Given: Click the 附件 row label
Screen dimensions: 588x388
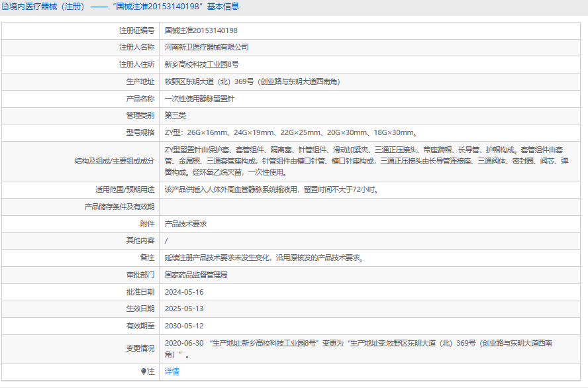Looking at the screenshot, I should click(x=148, y=224).
